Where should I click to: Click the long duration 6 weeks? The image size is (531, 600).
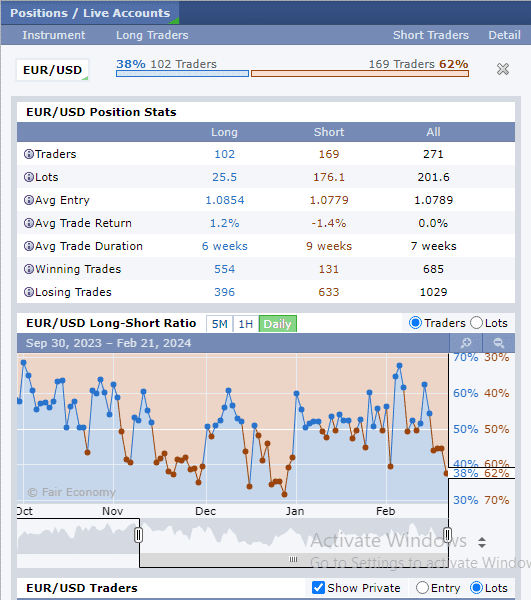pos(225,246)
